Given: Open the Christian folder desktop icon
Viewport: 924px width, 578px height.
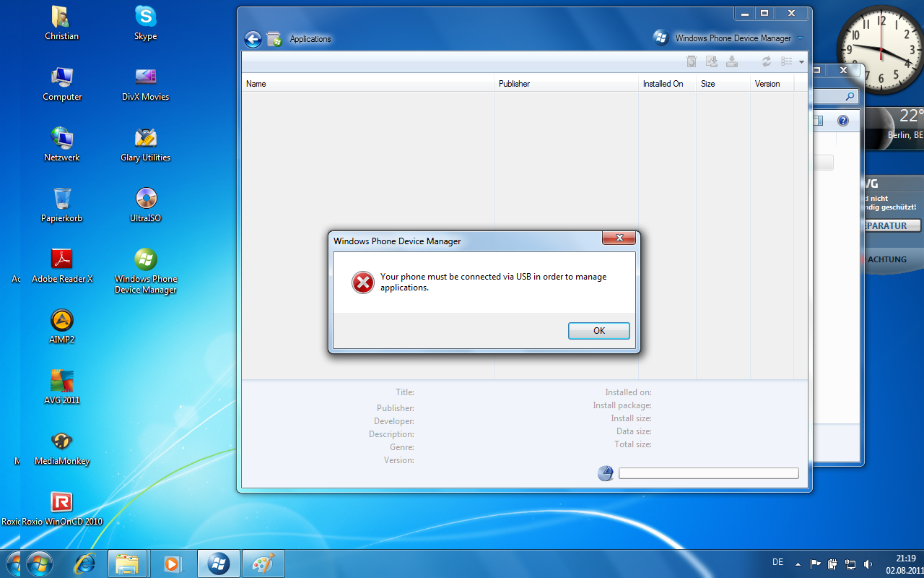Looking at the screenshot, I should point(62,23).
